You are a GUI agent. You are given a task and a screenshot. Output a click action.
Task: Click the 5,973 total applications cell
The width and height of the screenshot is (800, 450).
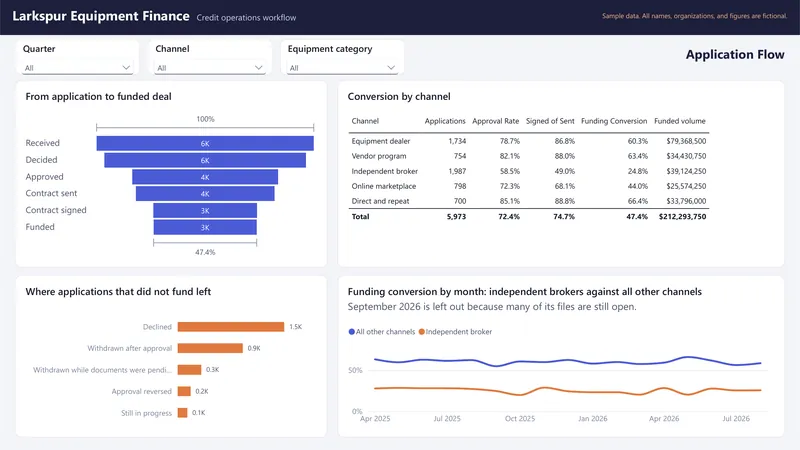[x=457, y=216]
